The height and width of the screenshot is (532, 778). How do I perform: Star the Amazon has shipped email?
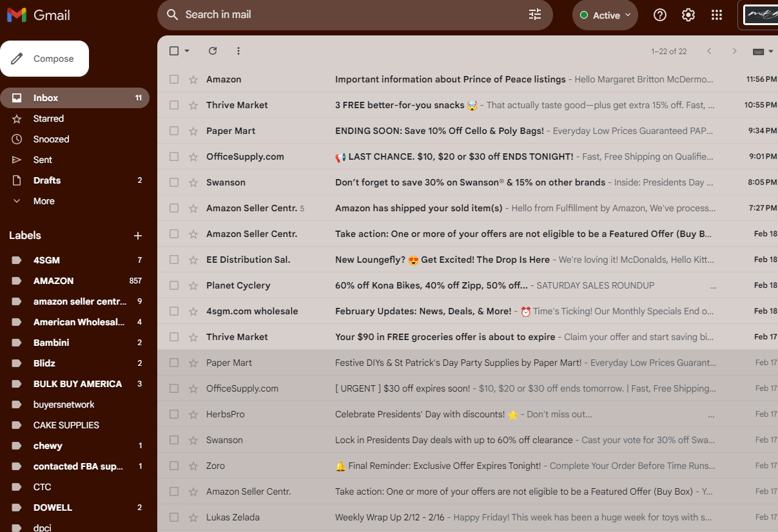point(193,208)
